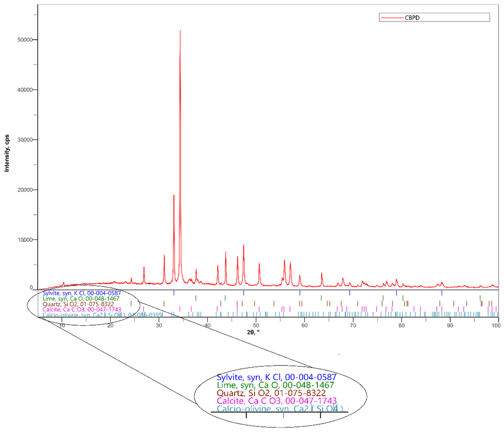
Task: Click enlarged Calcite label in magnified inset
Action: tap(277, 401)
